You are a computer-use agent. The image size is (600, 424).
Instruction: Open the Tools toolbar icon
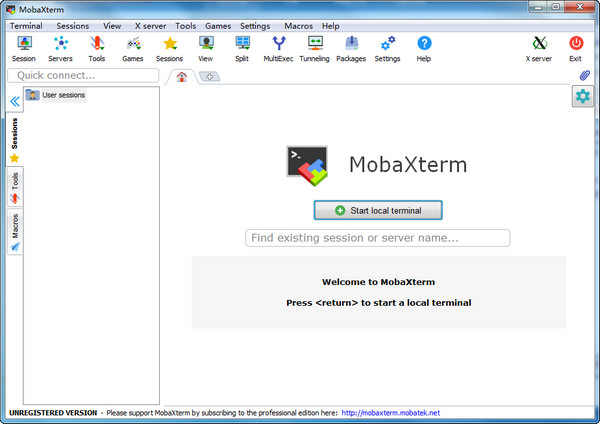click(97, 49)
